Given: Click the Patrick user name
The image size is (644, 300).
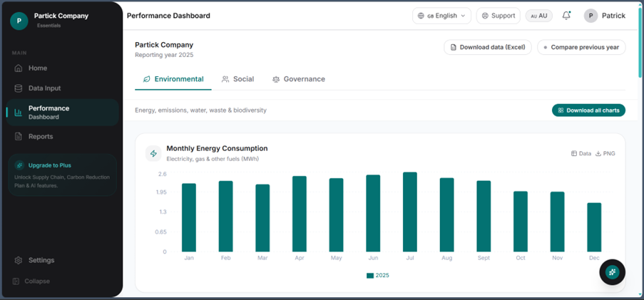Looking at the screenshot, I should click(x=613, y=16).
